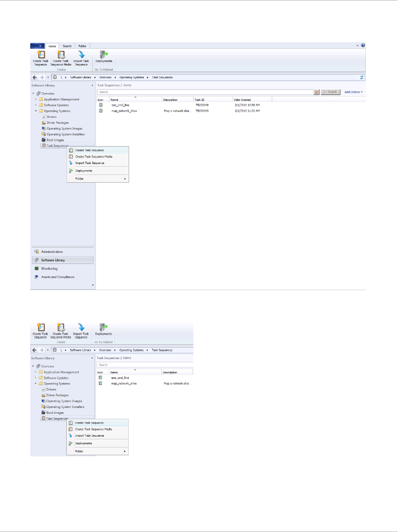Click the Search button beside the search box
Screen dimensions: 398x532
coord(331,92)
